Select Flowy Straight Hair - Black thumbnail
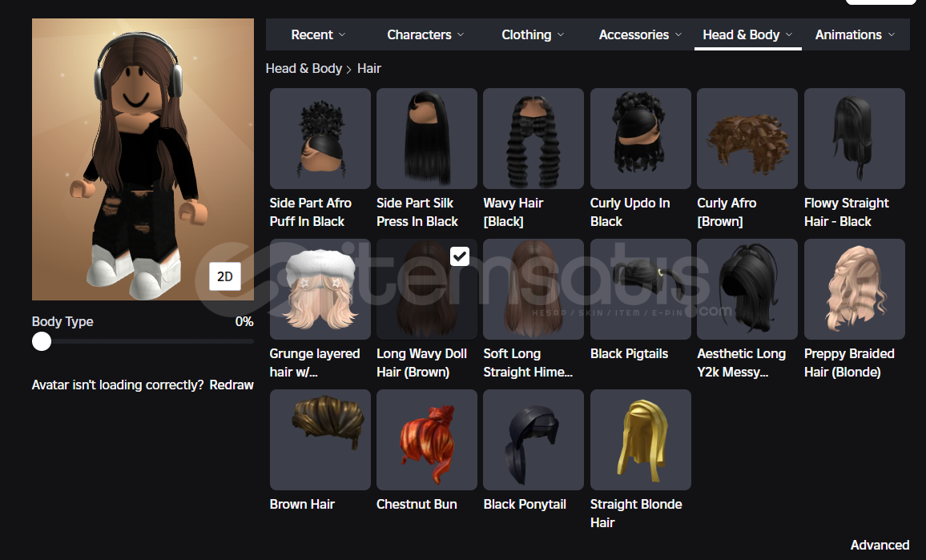Screen dimensions: 926x560 855,139
